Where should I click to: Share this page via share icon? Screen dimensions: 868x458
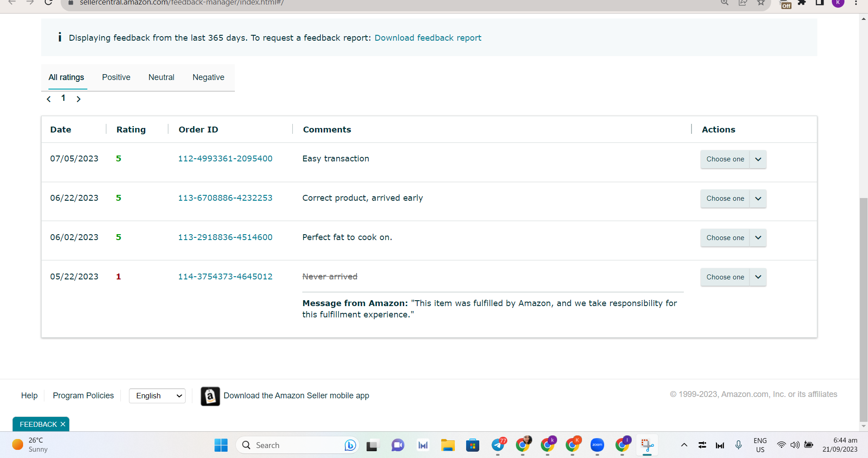pos(743,3)
